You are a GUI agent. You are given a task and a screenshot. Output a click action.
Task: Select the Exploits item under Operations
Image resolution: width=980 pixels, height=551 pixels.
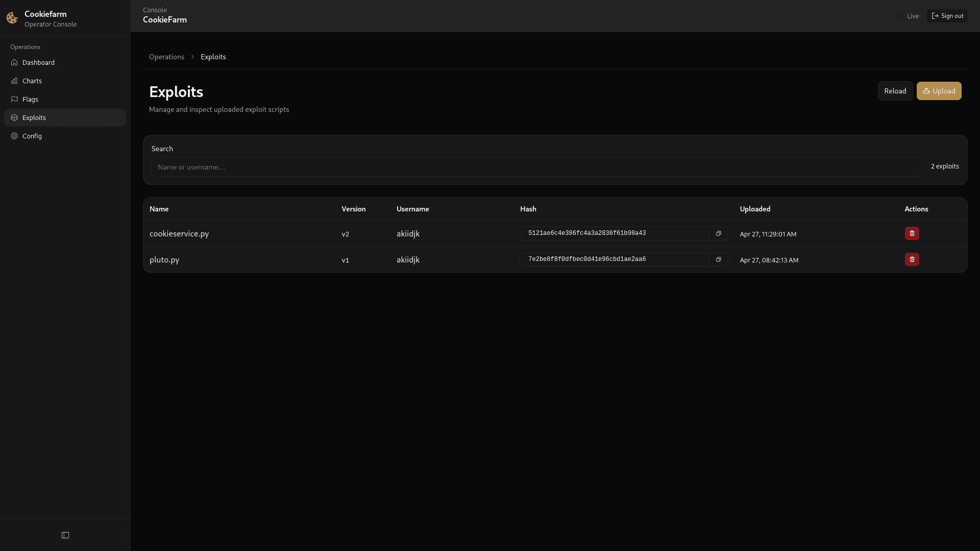[x=34, y=117]
